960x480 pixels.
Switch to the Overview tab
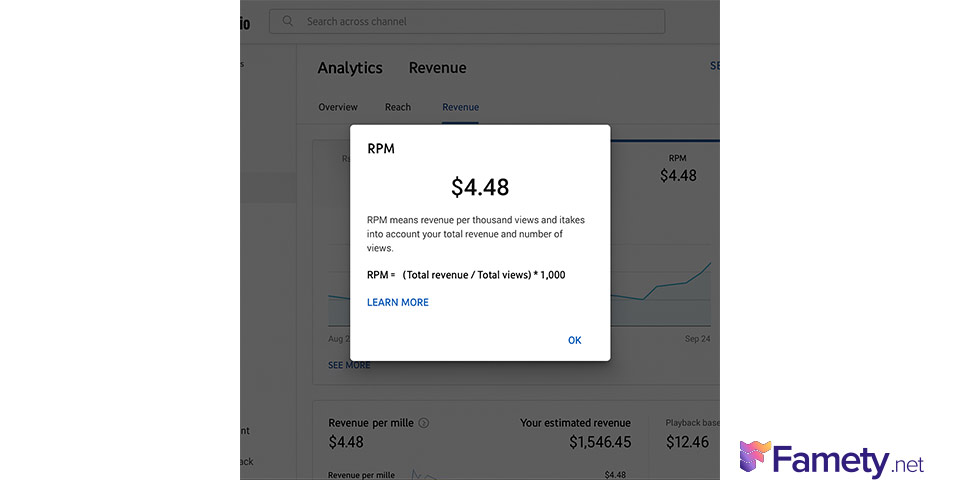(338, 107)
